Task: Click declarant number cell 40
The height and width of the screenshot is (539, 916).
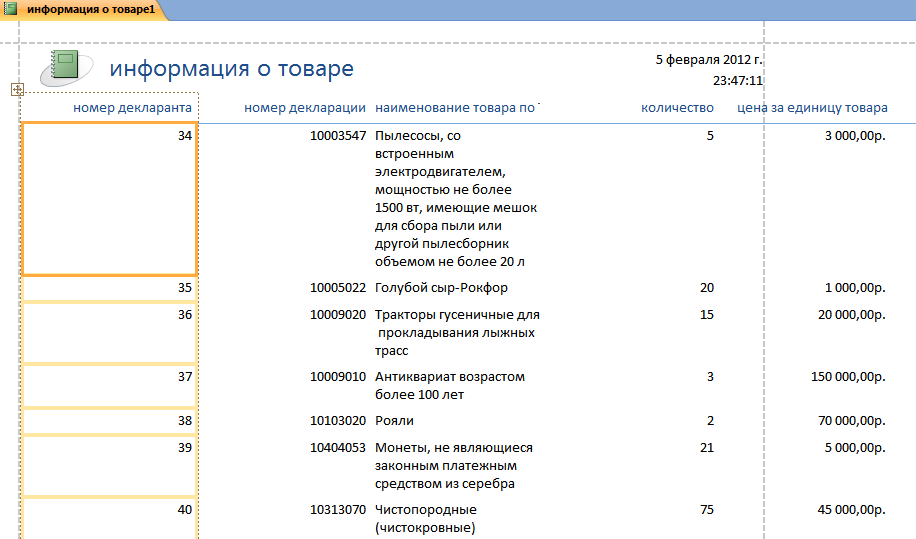Action: point(109,519)
